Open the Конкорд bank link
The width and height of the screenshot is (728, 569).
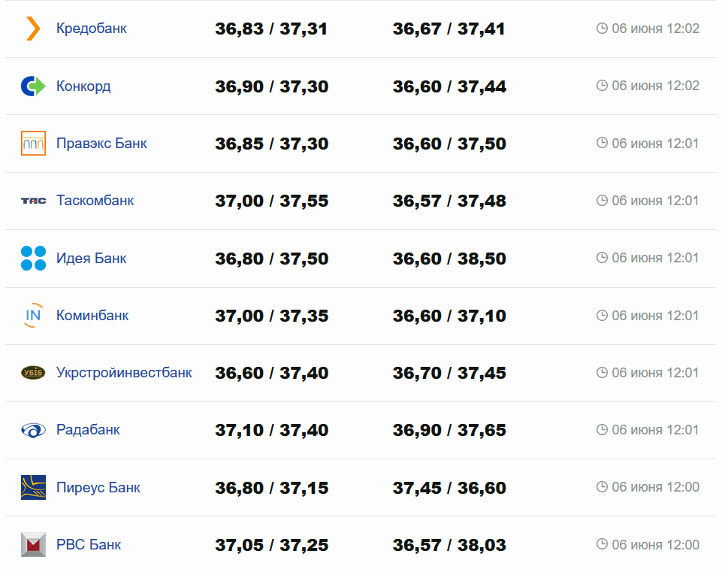pyautogui.click(x=83, y=86)
